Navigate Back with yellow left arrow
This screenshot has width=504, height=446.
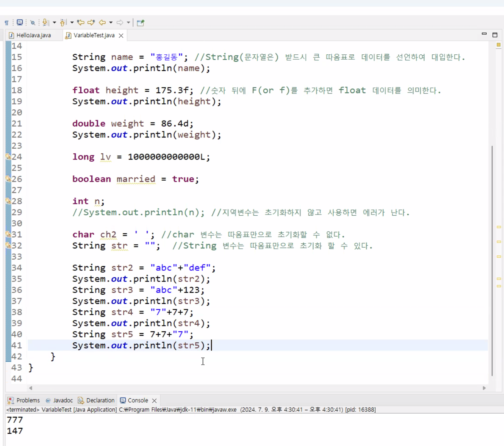tap(102, 22)
